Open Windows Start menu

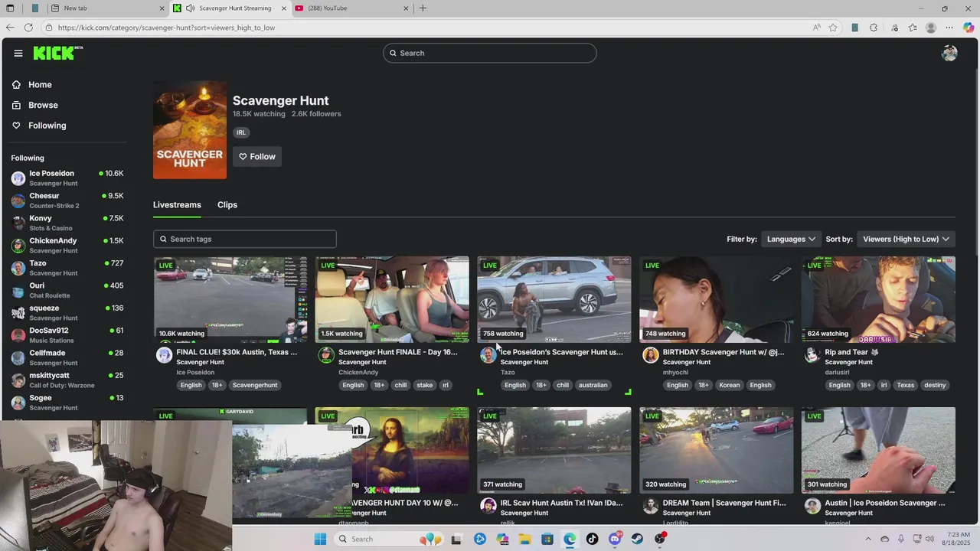(x=320, y=539)
